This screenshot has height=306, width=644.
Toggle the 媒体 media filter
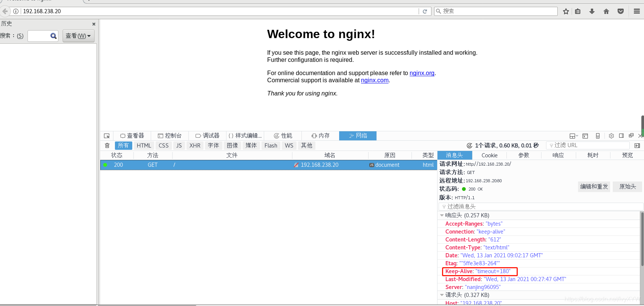tap(251, 146)
